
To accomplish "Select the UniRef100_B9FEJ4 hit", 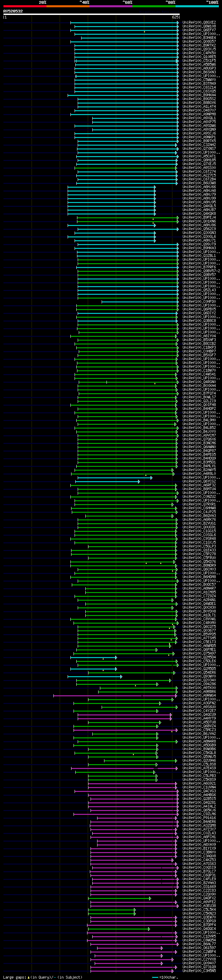I will point(199,217).
